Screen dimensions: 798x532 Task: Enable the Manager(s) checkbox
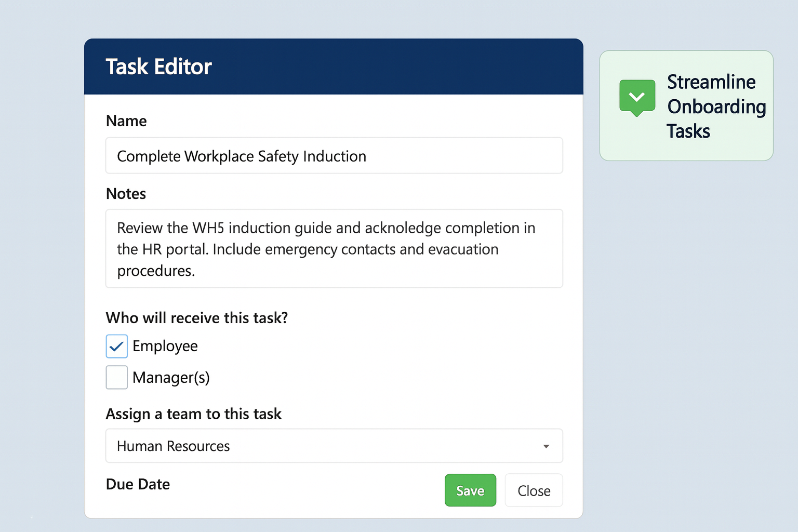(x=116, y=377)
